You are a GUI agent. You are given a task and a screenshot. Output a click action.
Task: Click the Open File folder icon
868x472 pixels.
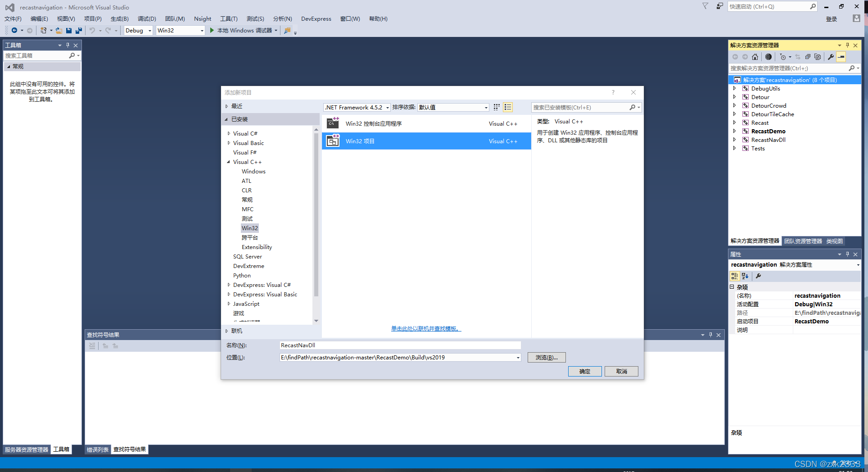coord(59,30)
